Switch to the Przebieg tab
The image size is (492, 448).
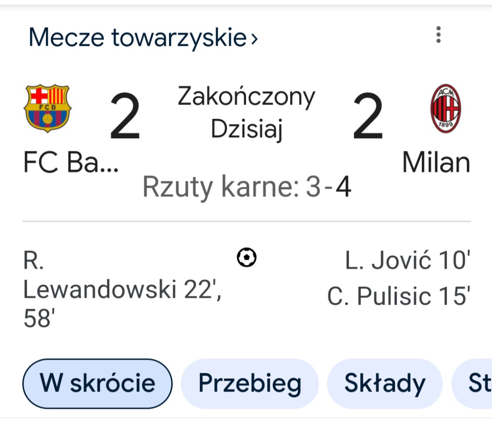coord(250,383)
